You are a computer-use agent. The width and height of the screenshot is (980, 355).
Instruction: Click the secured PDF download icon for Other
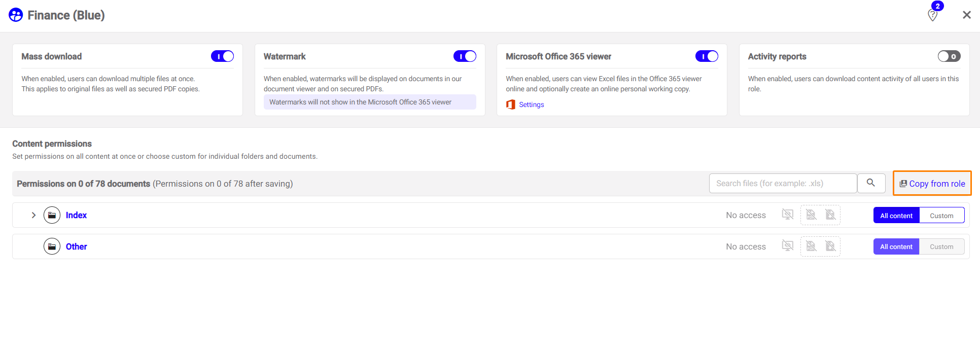[x=811, y=246]
